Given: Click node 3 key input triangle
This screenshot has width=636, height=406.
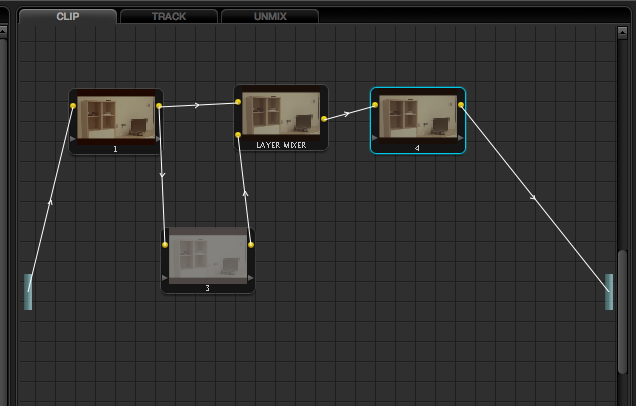Looking at the screenshot, I should point(165,278).
